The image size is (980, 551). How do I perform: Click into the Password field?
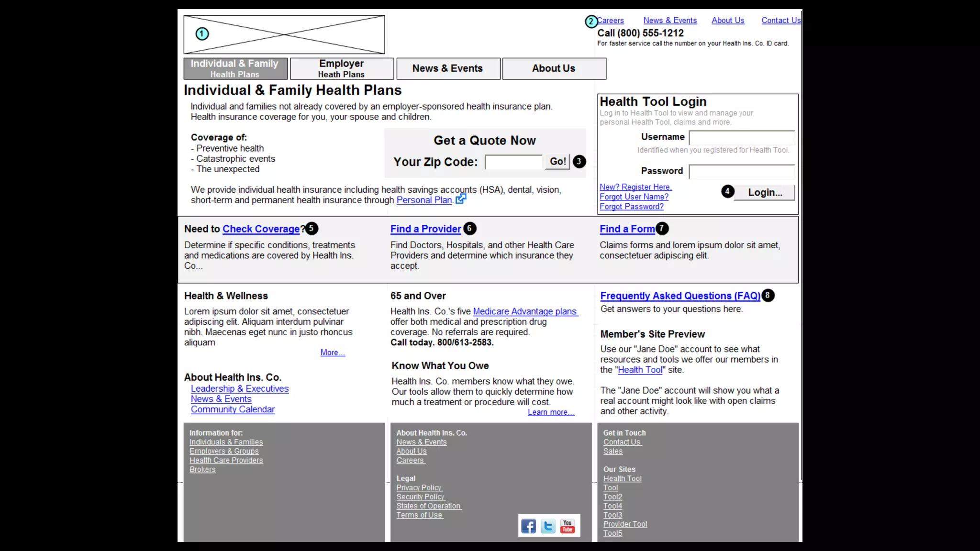(x=742, y=171)
